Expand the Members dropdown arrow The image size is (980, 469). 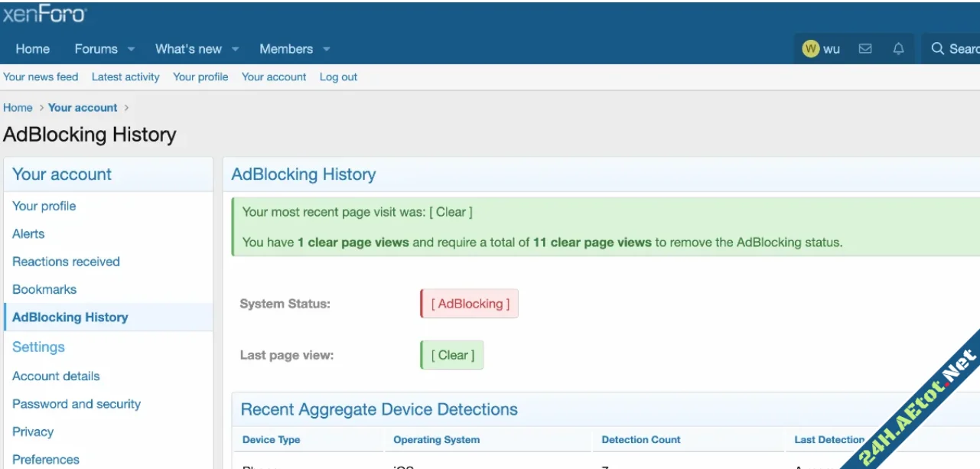[x=327, y=49]
